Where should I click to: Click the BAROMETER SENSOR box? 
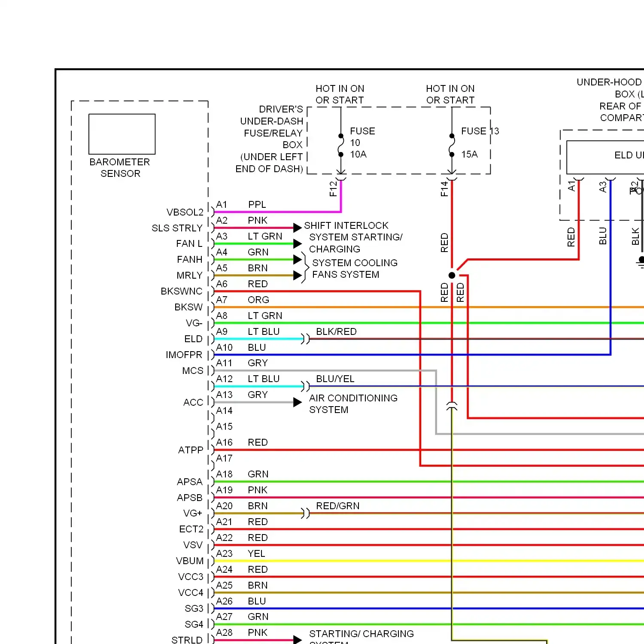click(122, 134)
